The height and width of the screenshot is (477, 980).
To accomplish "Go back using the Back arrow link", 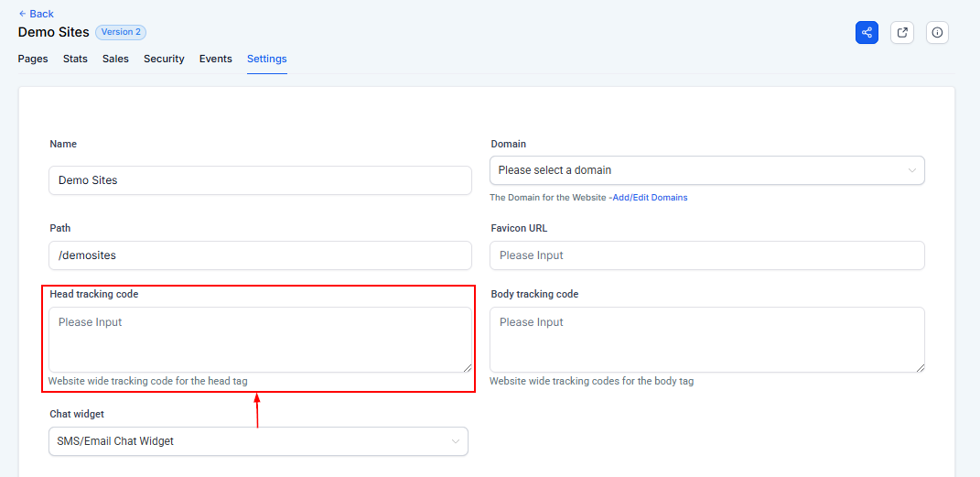I will [x=36, y=14].
